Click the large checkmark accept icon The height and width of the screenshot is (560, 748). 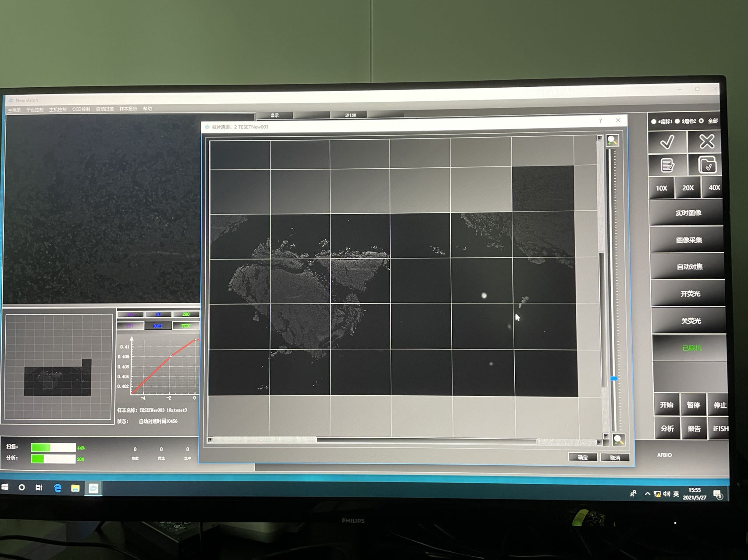(x=667, y=142)
